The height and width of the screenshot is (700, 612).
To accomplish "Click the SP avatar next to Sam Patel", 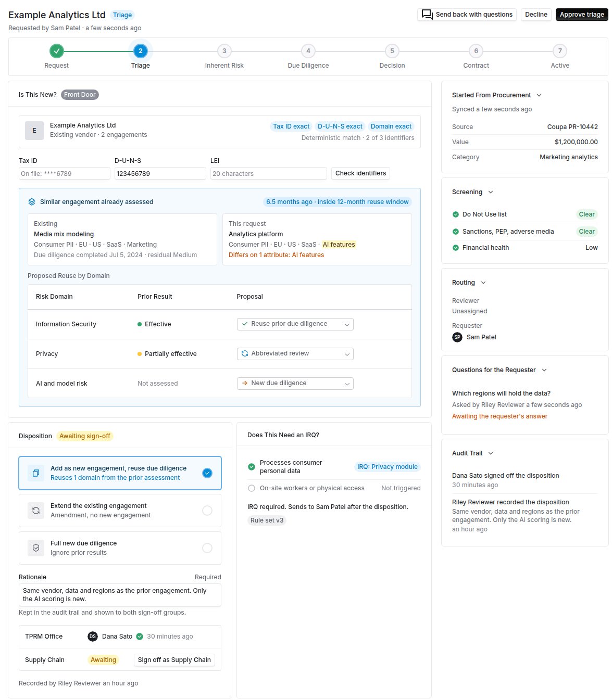I will (x=457, y=337).
